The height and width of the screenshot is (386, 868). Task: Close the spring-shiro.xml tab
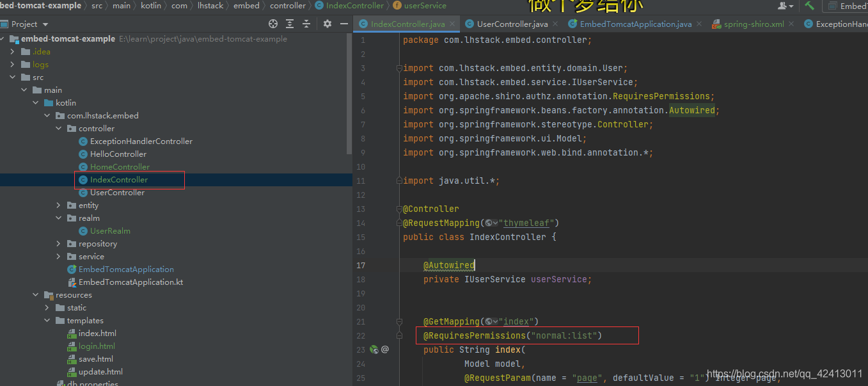pos(791,24)
